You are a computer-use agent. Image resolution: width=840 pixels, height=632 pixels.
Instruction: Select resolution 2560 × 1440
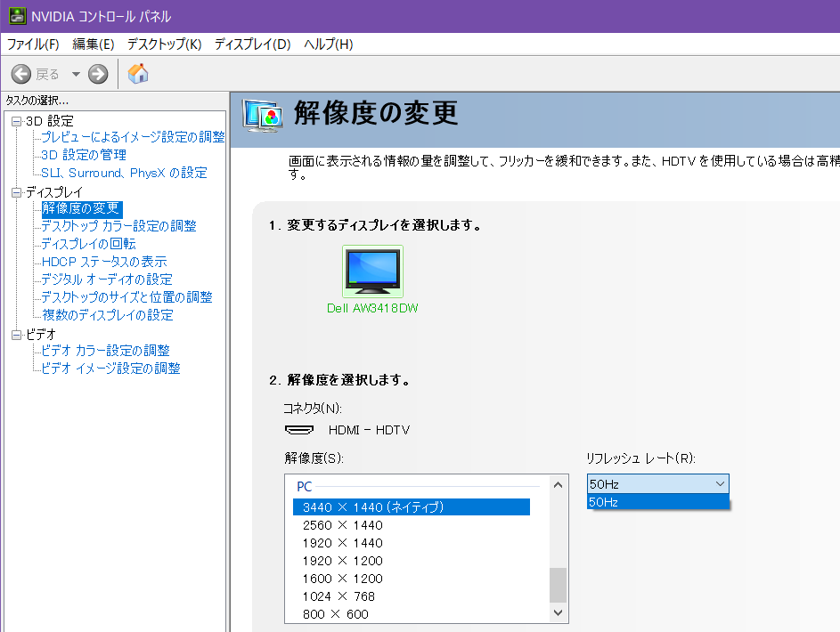[343, 525]
